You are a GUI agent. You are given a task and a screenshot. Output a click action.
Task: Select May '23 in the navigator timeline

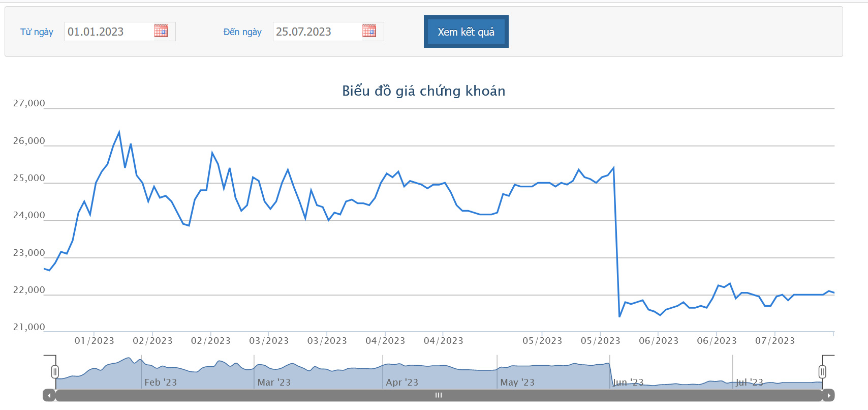(x=517, y=383)
